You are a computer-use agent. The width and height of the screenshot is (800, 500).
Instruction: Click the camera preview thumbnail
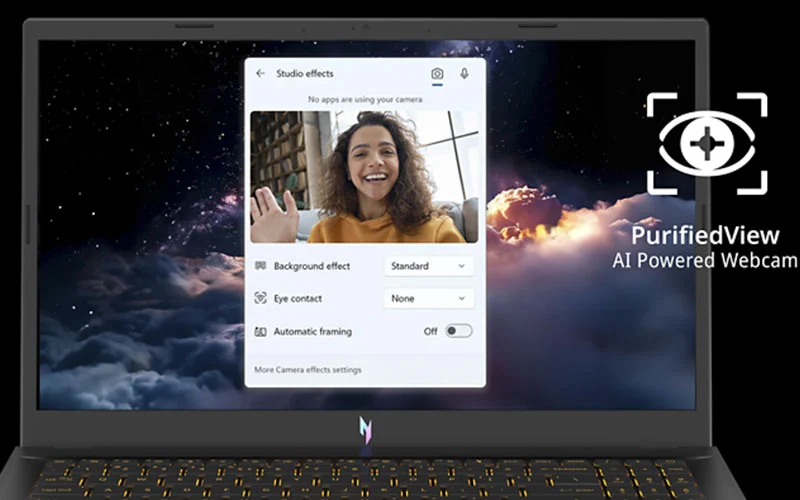[x=364, y=177]
